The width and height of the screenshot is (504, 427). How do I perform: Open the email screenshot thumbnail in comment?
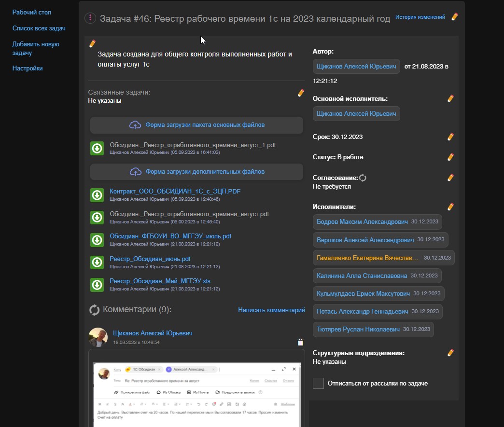coord(196,391)
